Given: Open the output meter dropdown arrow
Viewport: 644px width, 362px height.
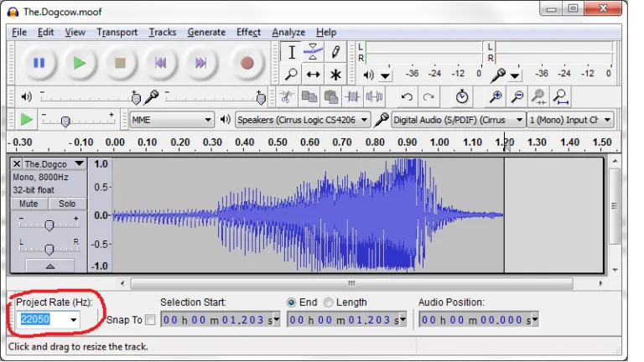Looking at the screenshot, I should click(x=385, y=76).
